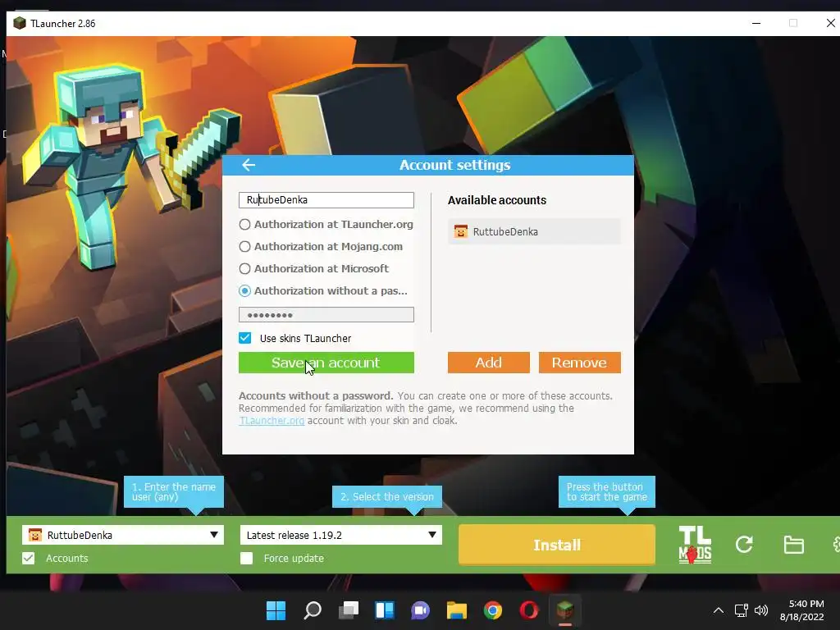Click the back arrow in Account settings
This screenshot has height=630, width=840.
pyautogui.click(x=249, y=165)
